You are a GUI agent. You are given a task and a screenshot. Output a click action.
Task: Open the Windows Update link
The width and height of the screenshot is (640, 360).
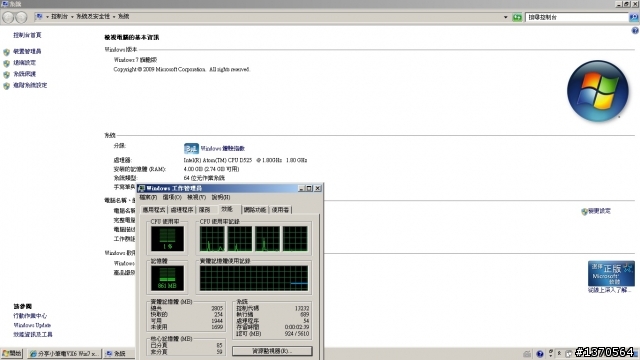coord(32,325)
